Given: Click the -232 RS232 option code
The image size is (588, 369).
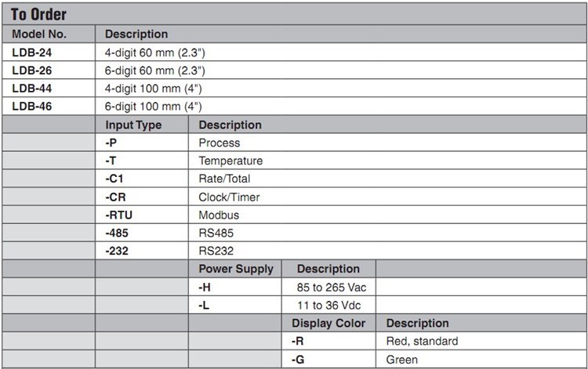Looking at the screenshot, I should coord(117,251).
